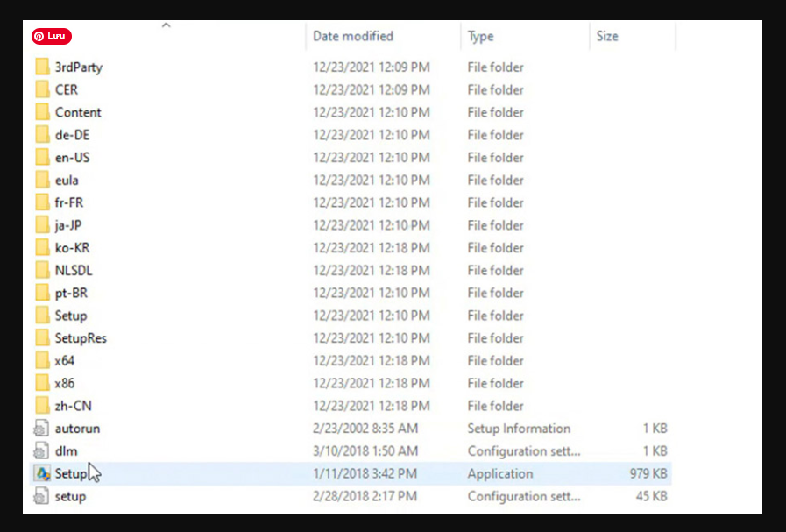This screenshot has width=786, height=532.
Task: Select the en-US folder name
Action: 72,158
